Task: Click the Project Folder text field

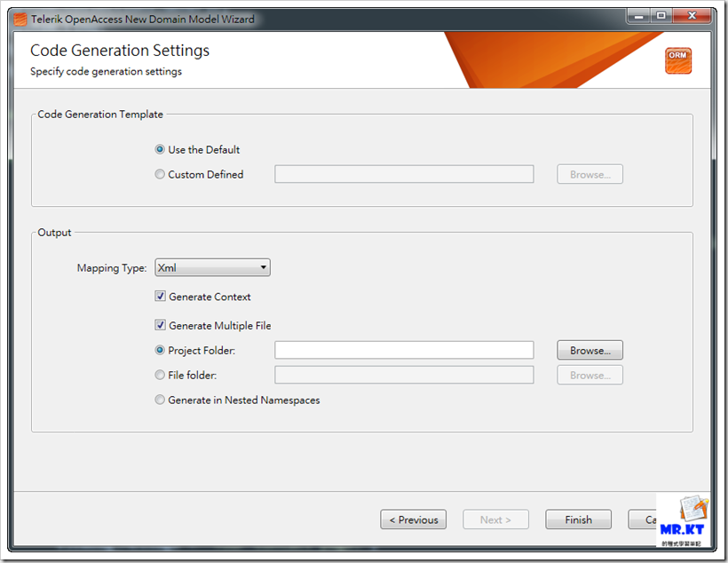Action: pyautogui.click(x=404, y=350)
